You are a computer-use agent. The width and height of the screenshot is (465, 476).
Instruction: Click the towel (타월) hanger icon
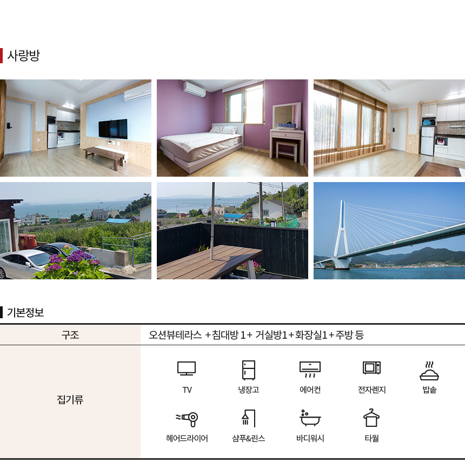tap(371, 418)
